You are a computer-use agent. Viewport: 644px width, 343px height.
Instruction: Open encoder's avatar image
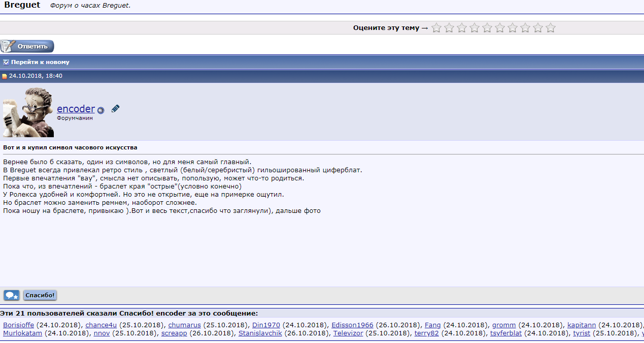tap(28, 112)
